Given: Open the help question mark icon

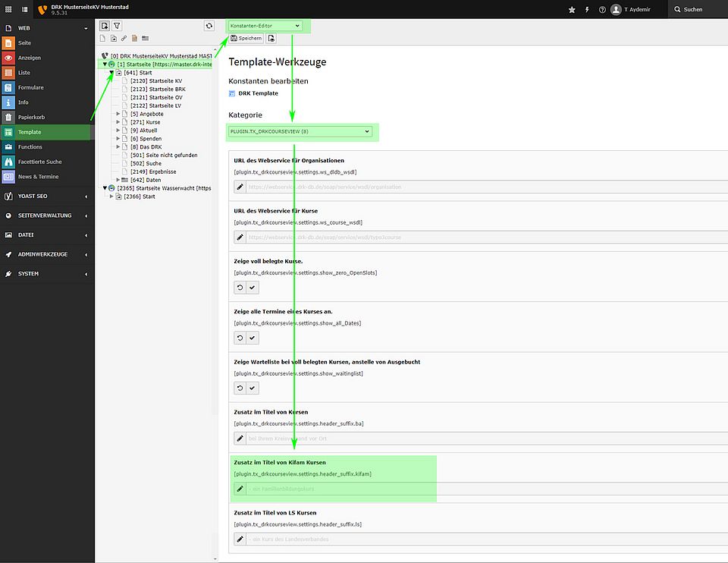Looking at the screenshot, I should click(602, 10).
